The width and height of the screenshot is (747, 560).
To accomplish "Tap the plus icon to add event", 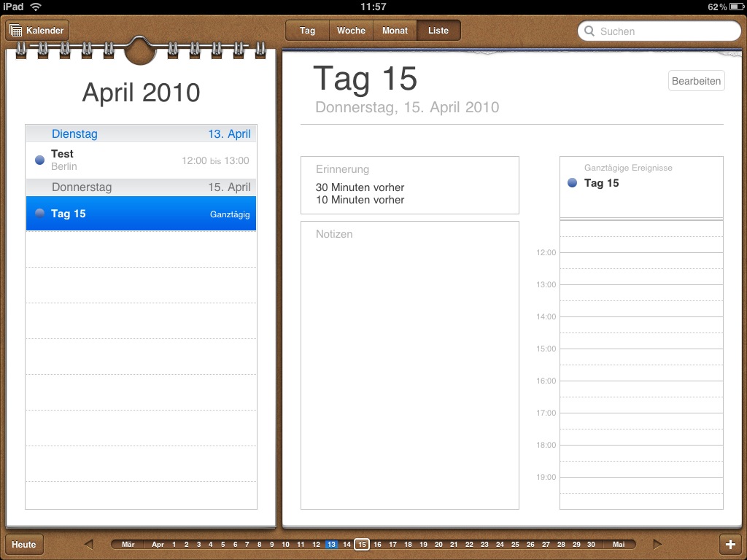I will (x=730, y=545).
